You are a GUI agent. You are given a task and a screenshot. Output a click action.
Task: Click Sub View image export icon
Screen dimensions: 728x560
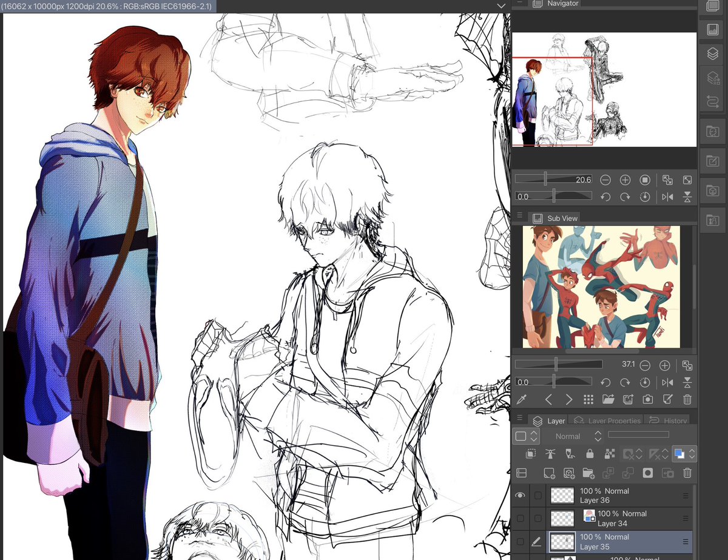(x=628, y=400)
